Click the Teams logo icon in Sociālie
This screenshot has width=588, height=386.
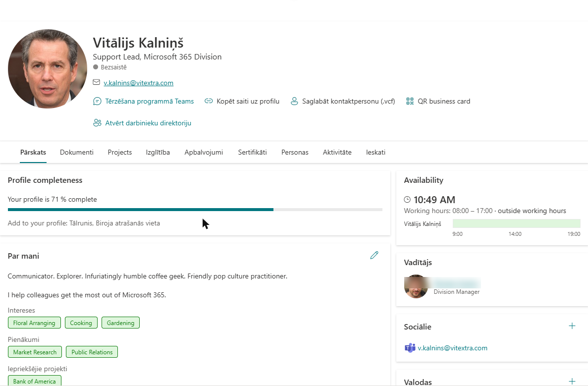click(x=410, y=348)
